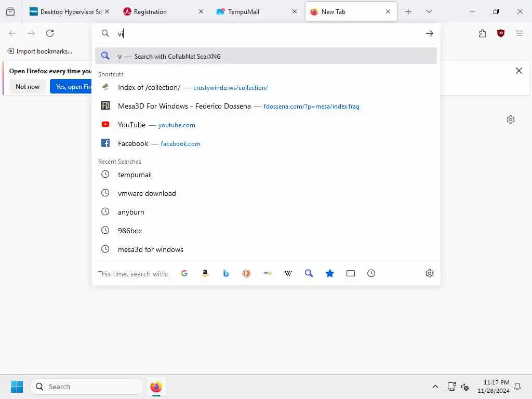
Task: Open search settings gear in the urlbar panel
Action: (x=430, y=273)
